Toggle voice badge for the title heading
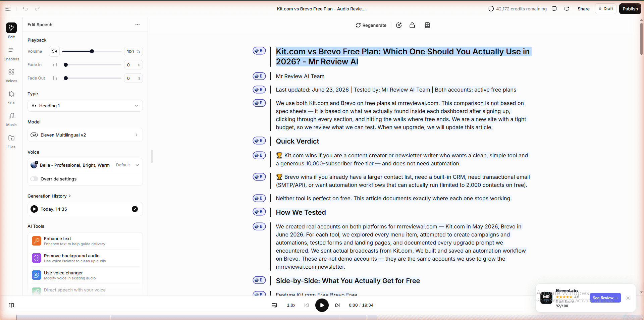Viewport: 644px width, 320px height. [x=259, y=51]
